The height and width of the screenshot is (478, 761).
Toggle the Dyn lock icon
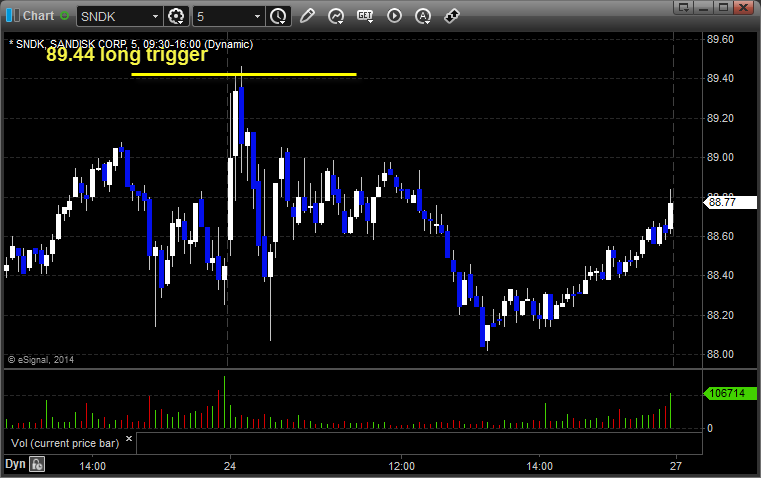pos(37,464)
